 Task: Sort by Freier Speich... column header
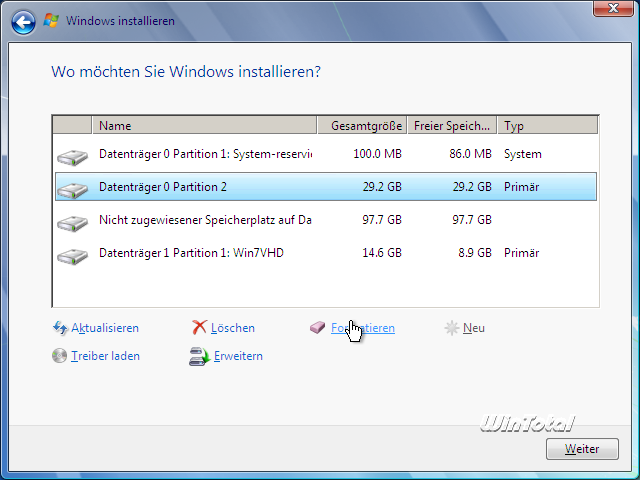coord(452,125)
